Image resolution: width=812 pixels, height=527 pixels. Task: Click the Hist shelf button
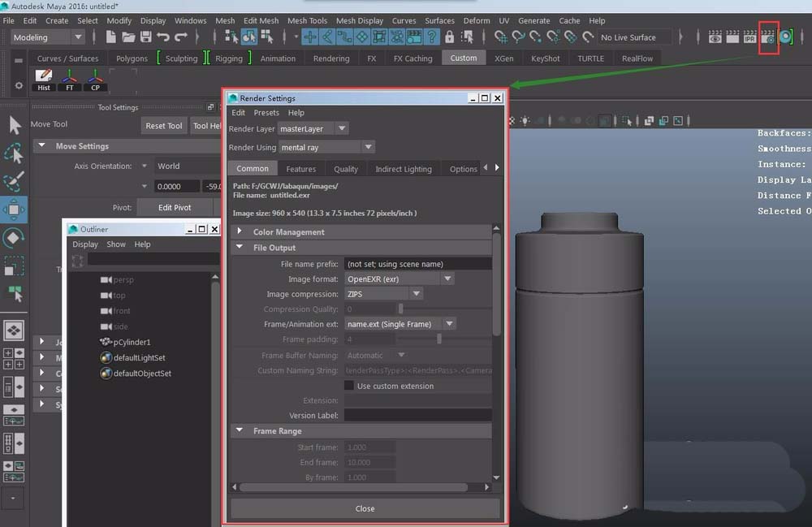coord(44,80)
